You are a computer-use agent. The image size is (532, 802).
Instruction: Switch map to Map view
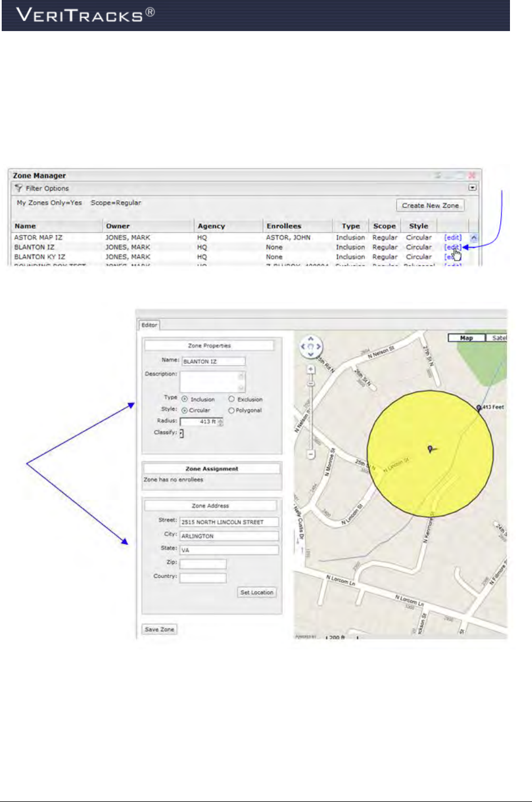[x=466, y=338]
